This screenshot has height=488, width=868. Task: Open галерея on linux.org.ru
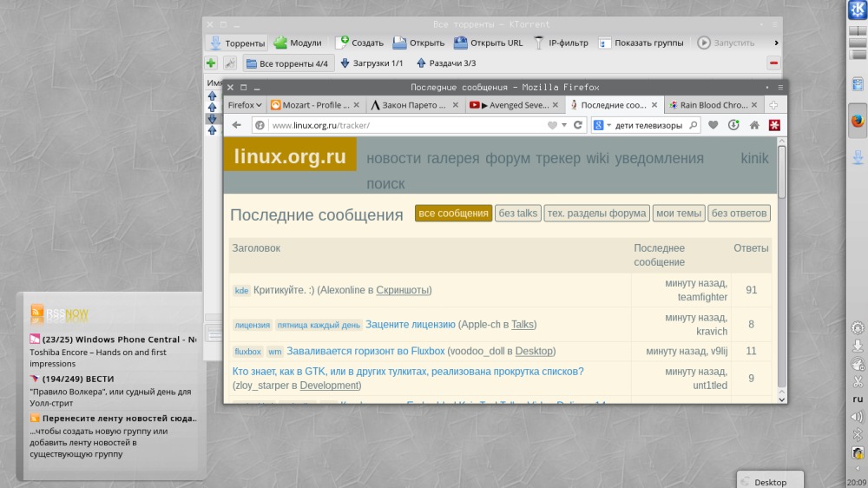[453, 158]
